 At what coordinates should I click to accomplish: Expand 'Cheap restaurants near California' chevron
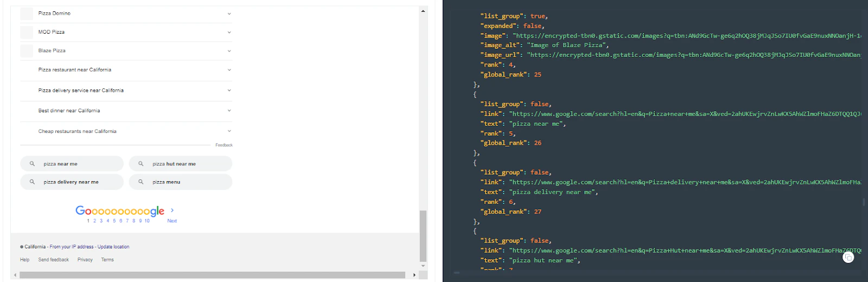[229, 131]
